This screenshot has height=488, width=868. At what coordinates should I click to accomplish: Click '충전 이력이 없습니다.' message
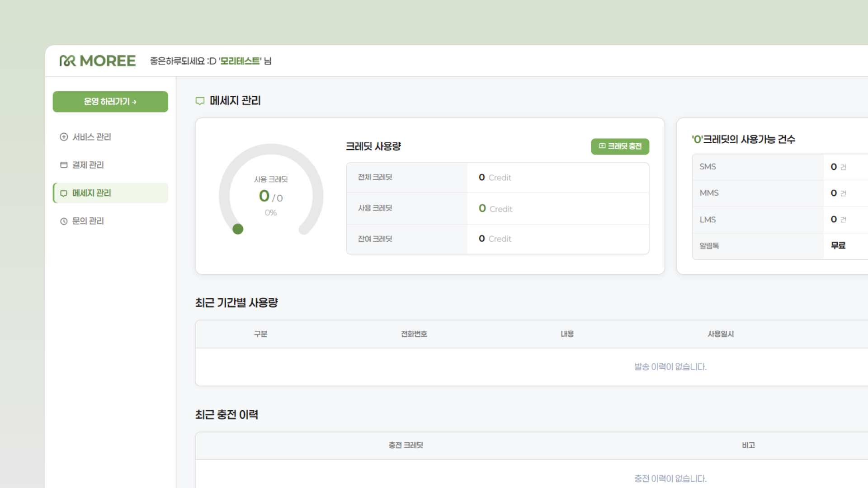(x=670, y=479)
